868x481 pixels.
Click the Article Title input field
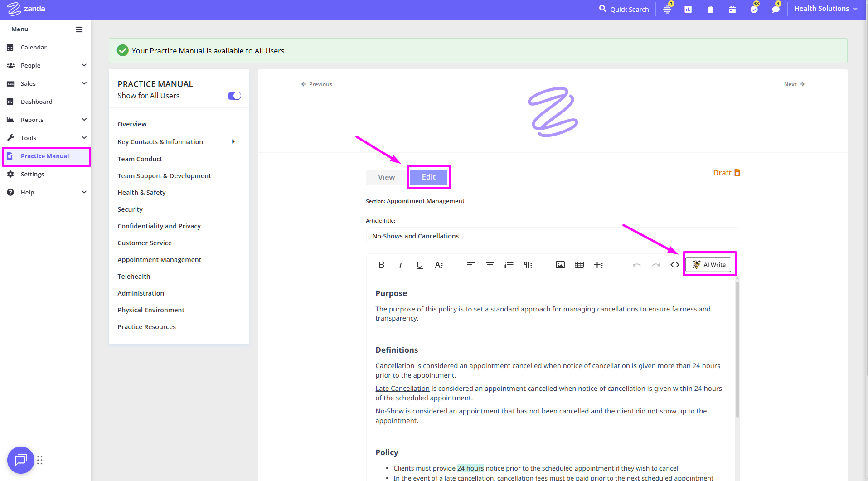coord(553,236)
